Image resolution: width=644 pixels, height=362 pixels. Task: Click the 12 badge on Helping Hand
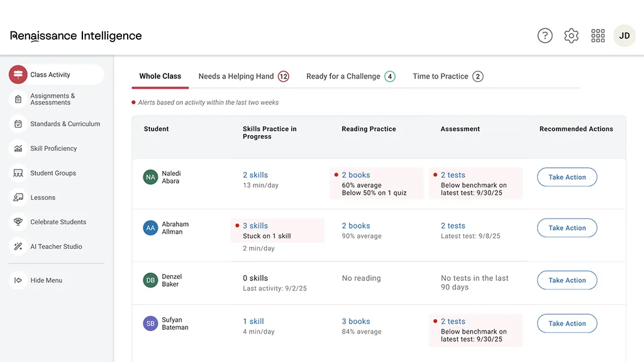coord(284,76)
